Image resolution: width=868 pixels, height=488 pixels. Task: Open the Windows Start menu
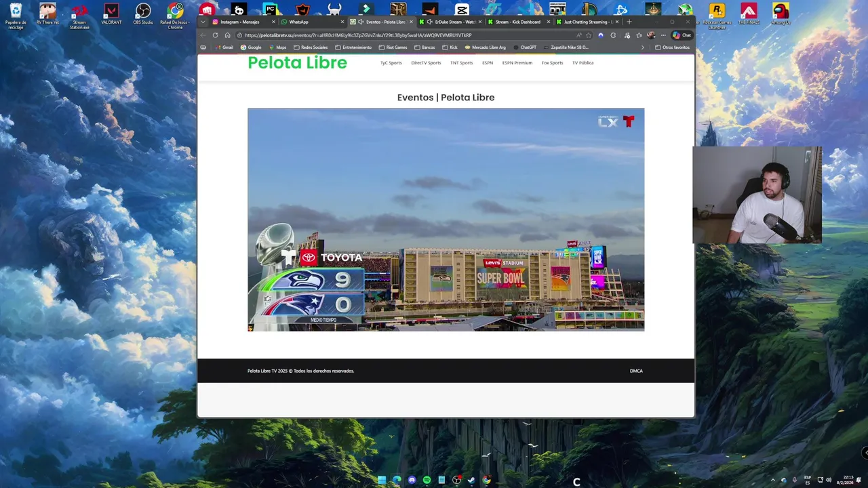click(x=382, y=480)
